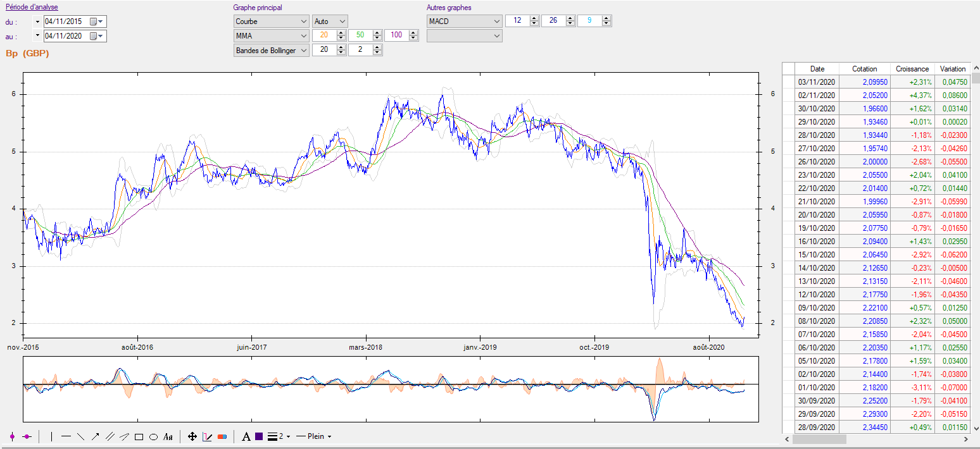
Task: Sort table by Cotation column header
Action: [865, 68]
